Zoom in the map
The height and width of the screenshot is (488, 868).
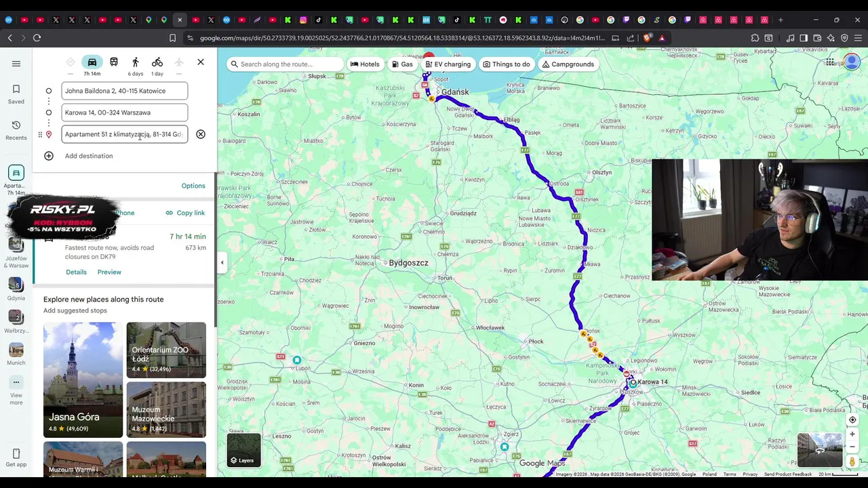tap(852, 434)
